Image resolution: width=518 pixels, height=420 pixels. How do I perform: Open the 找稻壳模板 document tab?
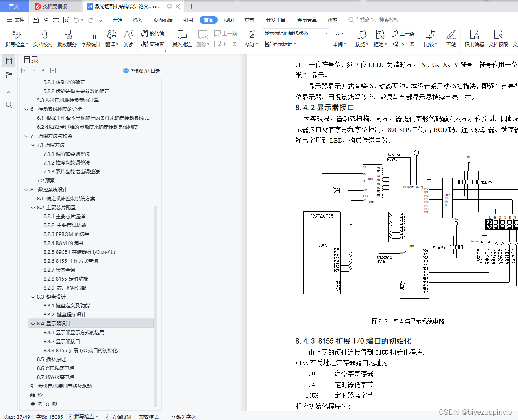(x=55, y=6)
